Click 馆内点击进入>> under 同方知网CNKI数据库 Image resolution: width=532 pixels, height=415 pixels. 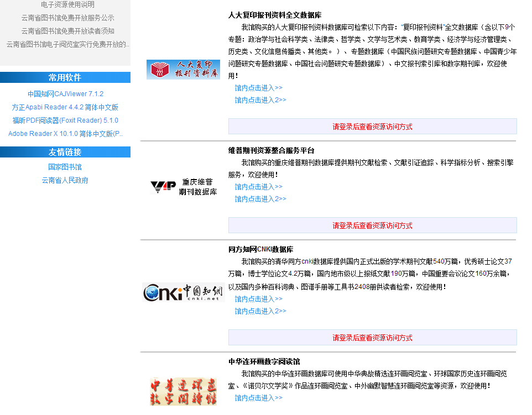pos(258,299)
